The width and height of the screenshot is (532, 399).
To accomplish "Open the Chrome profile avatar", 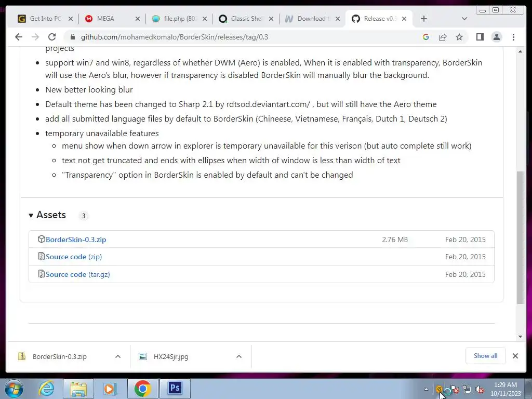I will [x=496, y=37].
